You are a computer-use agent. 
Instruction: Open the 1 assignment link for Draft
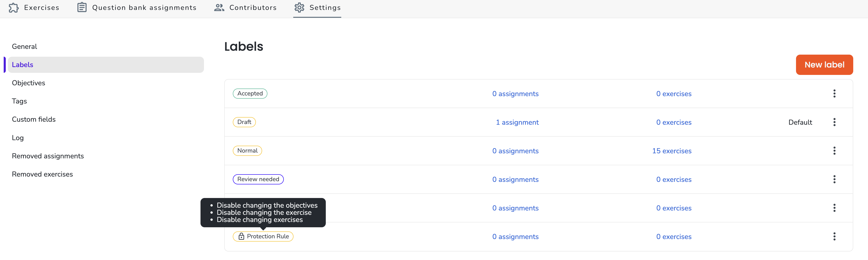coord(517,122)
